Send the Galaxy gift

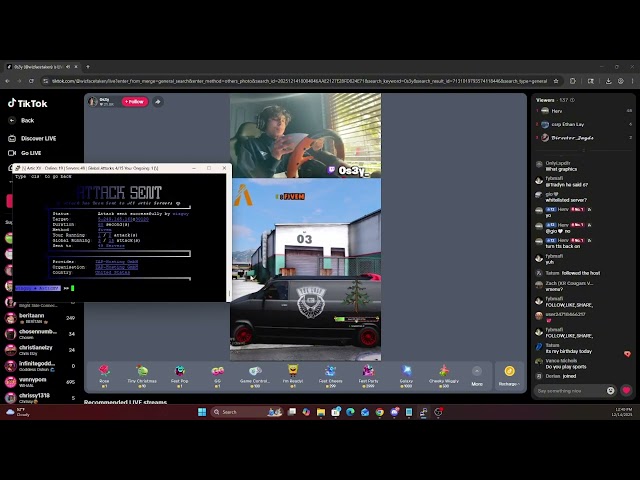point(406,376)
